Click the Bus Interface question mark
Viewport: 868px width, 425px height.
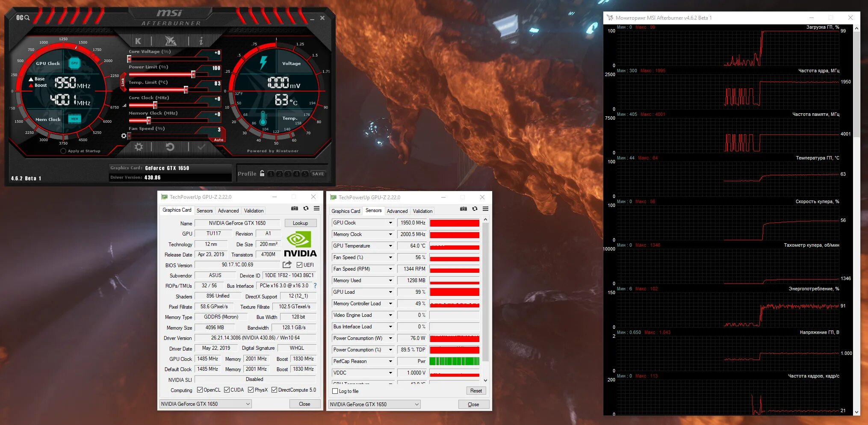coord(315,286)
